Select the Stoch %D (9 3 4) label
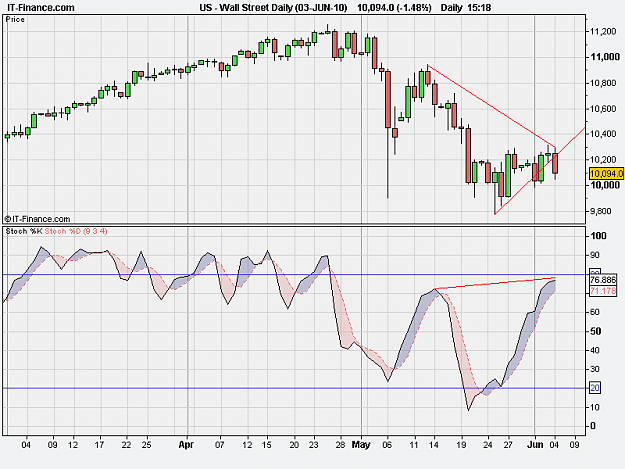 pyautogui.click(x=76, y=231)
